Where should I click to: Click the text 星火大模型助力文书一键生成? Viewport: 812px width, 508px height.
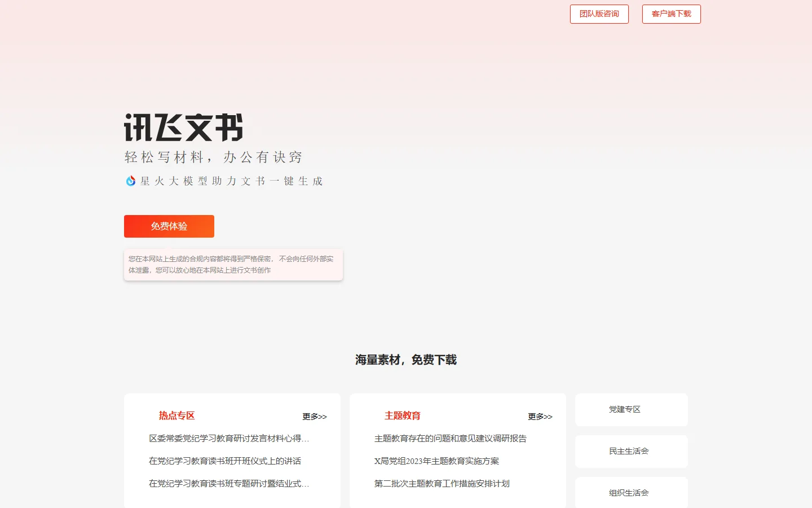[x=231, y=181]
